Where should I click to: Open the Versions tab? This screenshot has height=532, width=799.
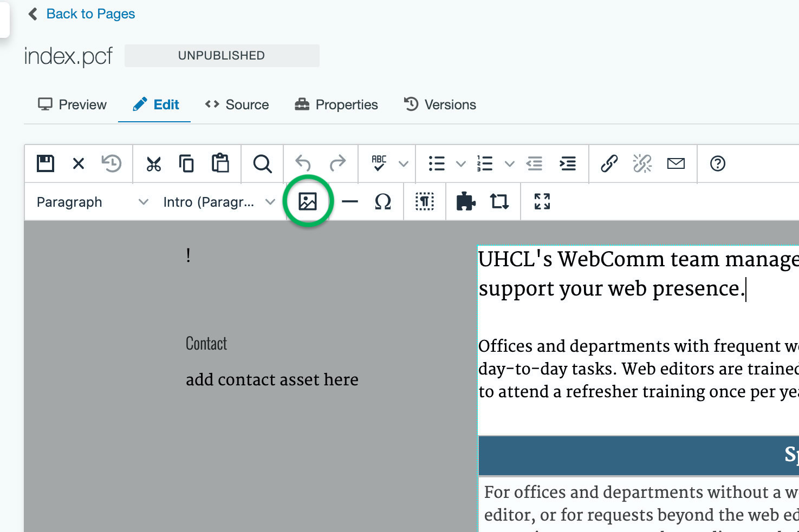click(x=440, y=104)
